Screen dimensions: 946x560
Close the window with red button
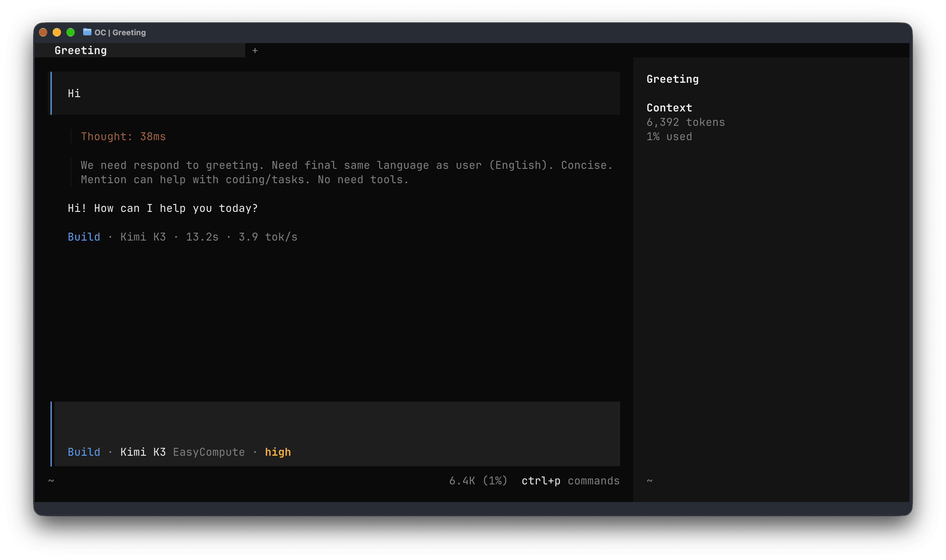click(x=43, y=33)
